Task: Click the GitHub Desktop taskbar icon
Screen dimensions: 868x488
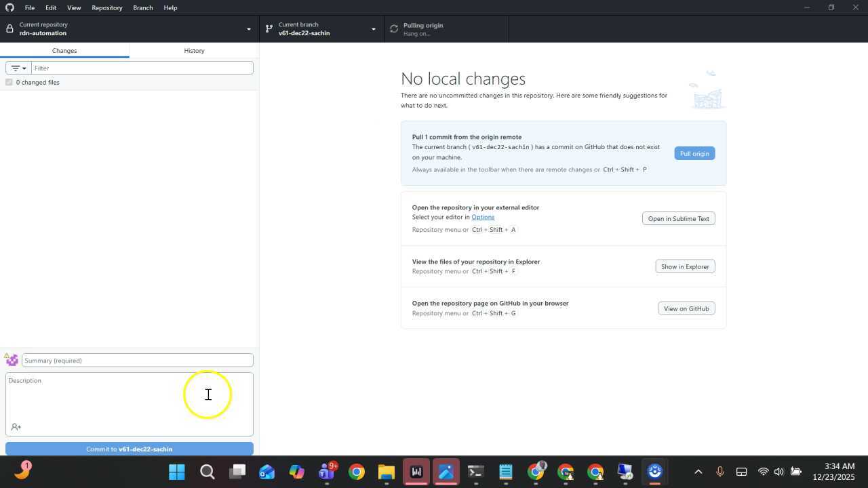Action: (654, 472)
